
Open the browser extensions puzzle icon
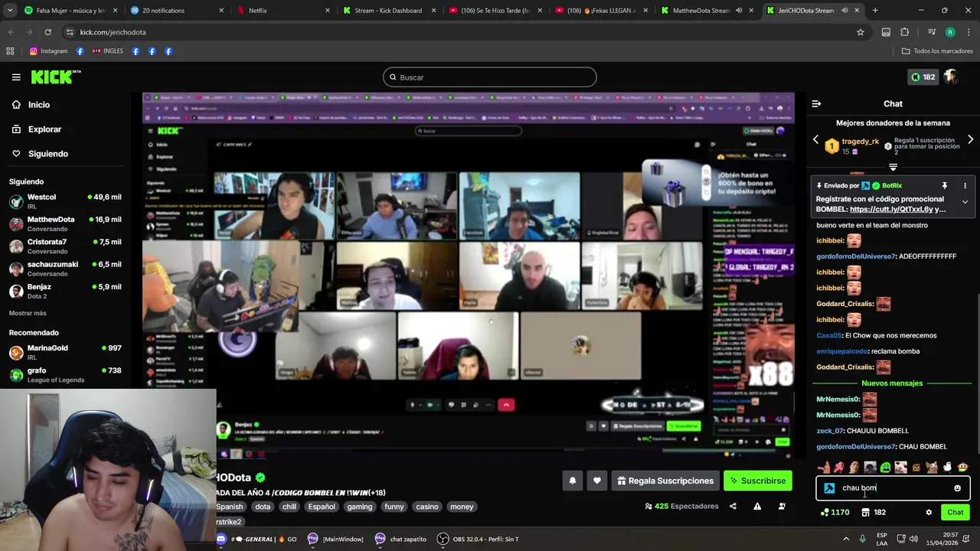tap(905, 32)
